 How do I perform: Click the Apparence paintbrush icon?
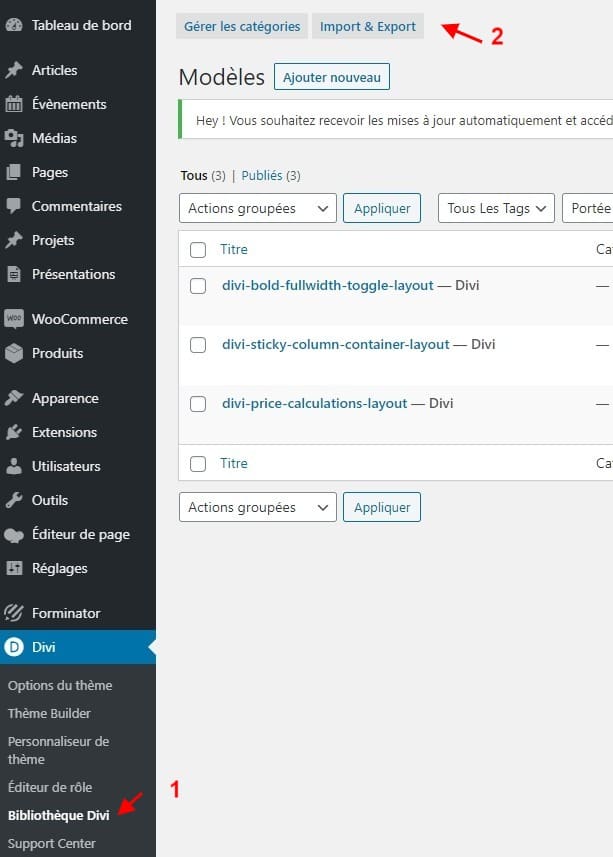(14, 398)
